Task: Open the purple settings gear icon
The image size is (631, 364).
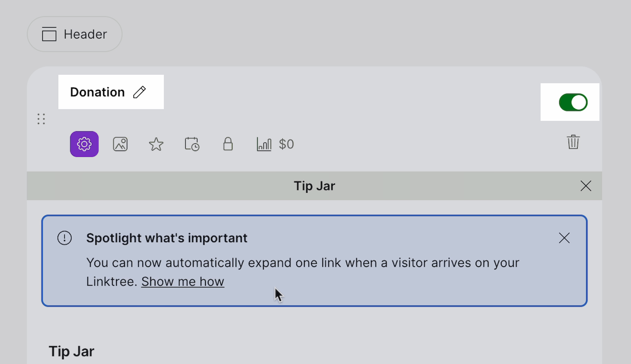Action: [x=84, y=144]
